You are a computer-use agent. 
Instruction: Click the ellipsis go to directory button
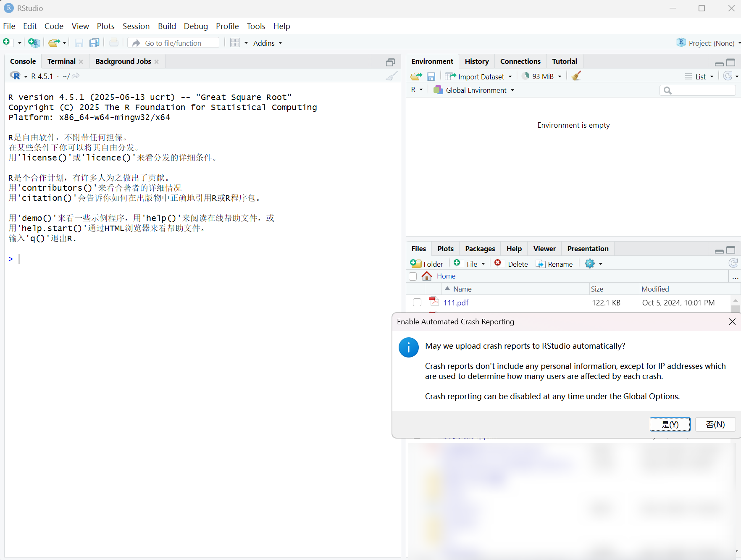click(735, 277)
